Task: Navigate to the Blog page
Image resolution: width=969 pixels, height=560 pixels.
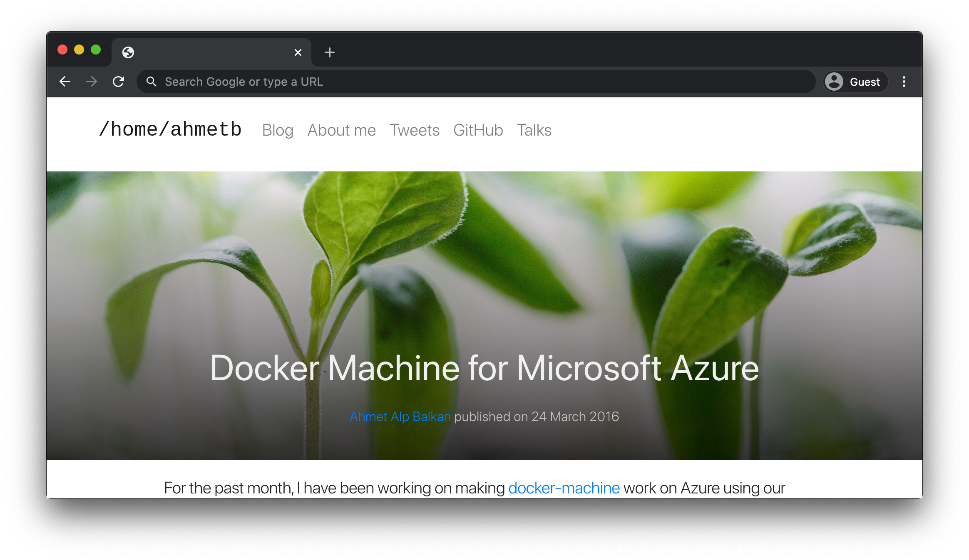Action: pyautogui.click(x=278, y=130)
